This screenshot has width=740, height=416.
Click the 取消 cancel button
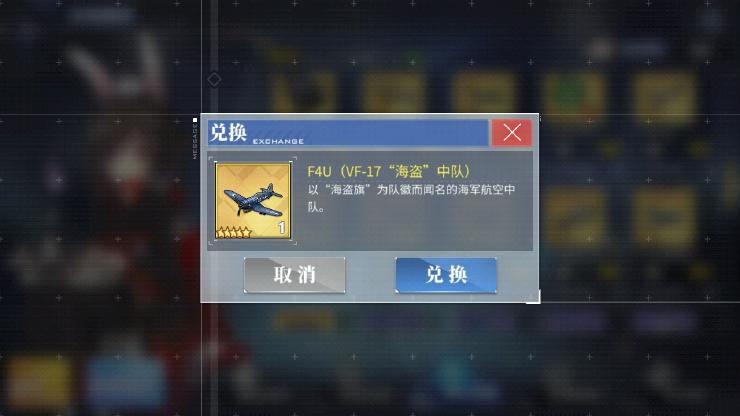pos(294,275)
